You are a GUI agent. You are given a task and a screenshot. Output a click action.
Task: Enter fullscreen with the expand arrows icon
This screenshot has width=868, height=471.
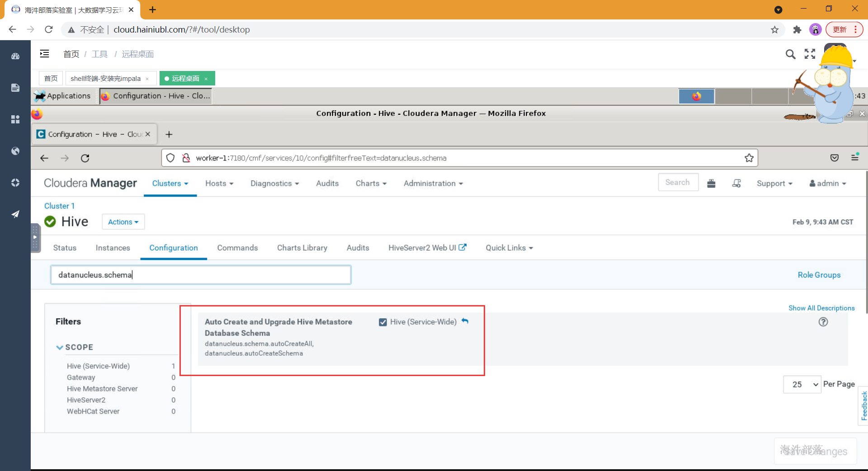point(810,54)
